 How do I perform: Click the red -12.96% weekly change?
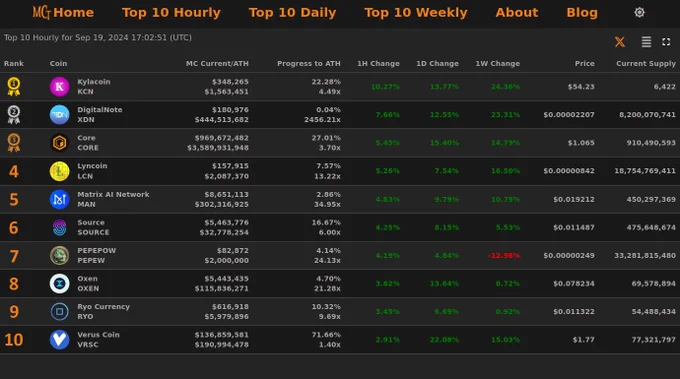coord(503,255)
